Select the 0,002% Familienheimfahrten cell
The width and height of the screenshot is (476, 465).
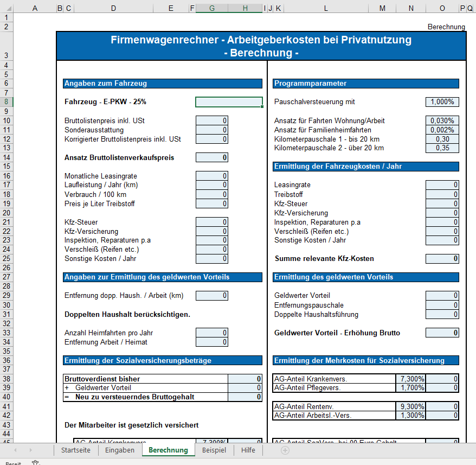point(442,130)
